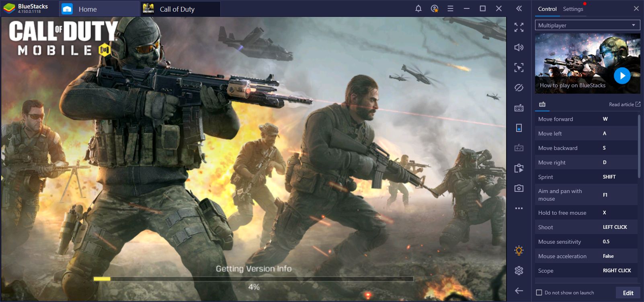
Task: Open the notifications bell icon
Action: [x=418, y=8]
